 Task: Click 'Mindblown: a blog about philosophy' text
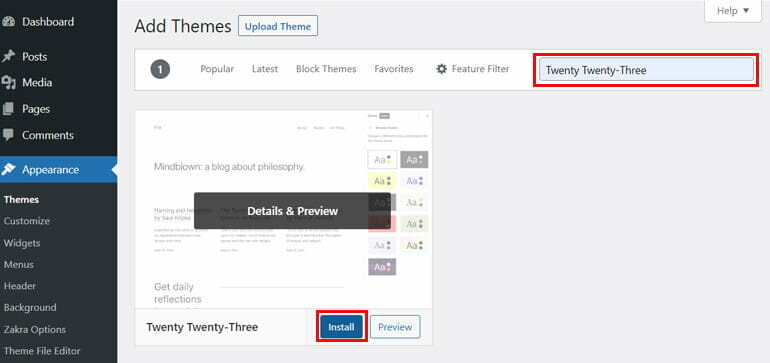pyautogui.click(x=229, y=167)
